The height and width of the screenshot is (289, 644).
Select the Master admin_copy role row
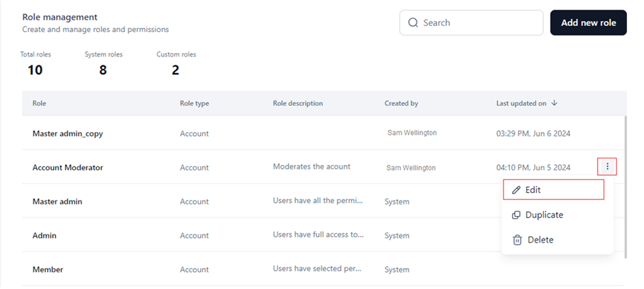(x=68, y=134)
